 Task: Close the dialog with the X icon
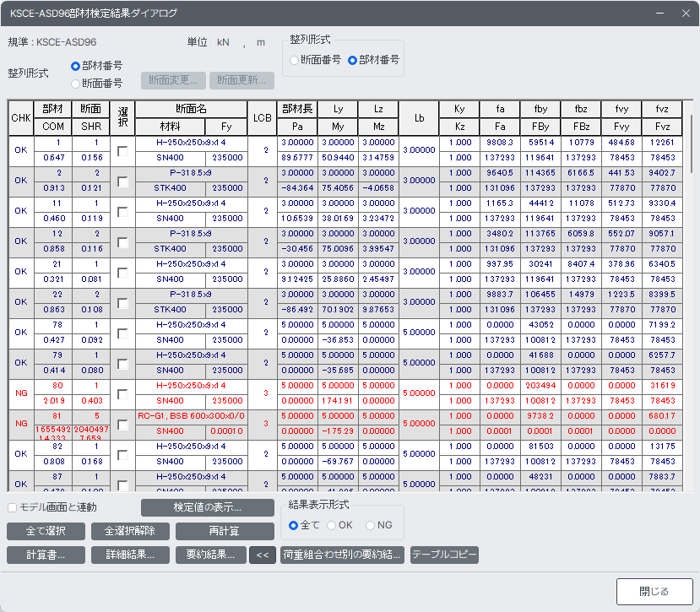pyautogui.click(x=686, y=14)
